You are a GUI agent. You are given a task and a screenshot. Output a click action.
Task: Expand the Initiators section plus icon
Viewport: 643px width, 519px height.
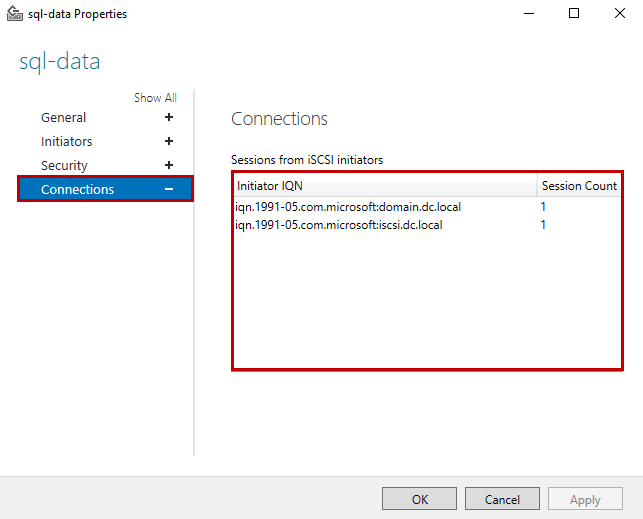[169, 141]
